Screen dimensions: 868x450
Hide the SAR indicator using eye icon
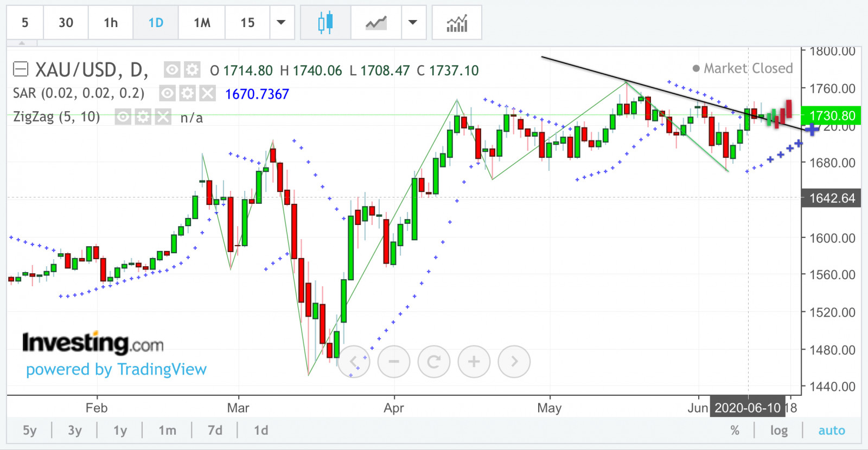coord(168,94)
